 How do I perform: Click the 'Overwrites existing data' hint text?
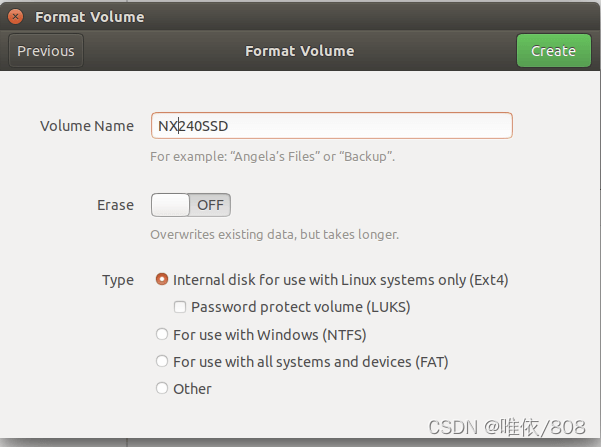pos(274,235)
